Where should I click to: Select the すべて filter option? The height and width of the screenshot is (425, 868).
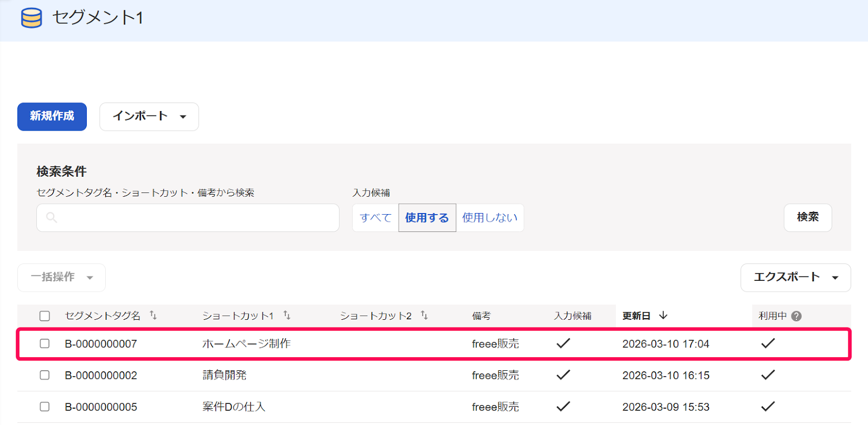click(x=375, y=218)
